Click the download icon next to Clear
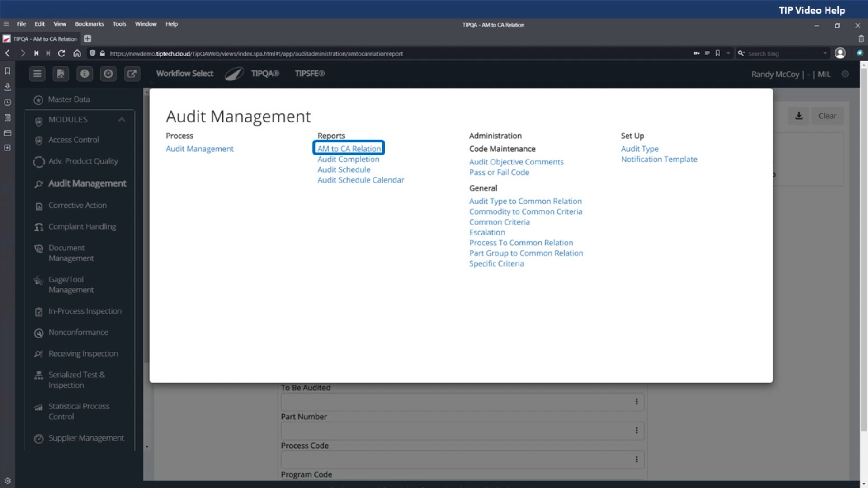 tap(799, 116)
